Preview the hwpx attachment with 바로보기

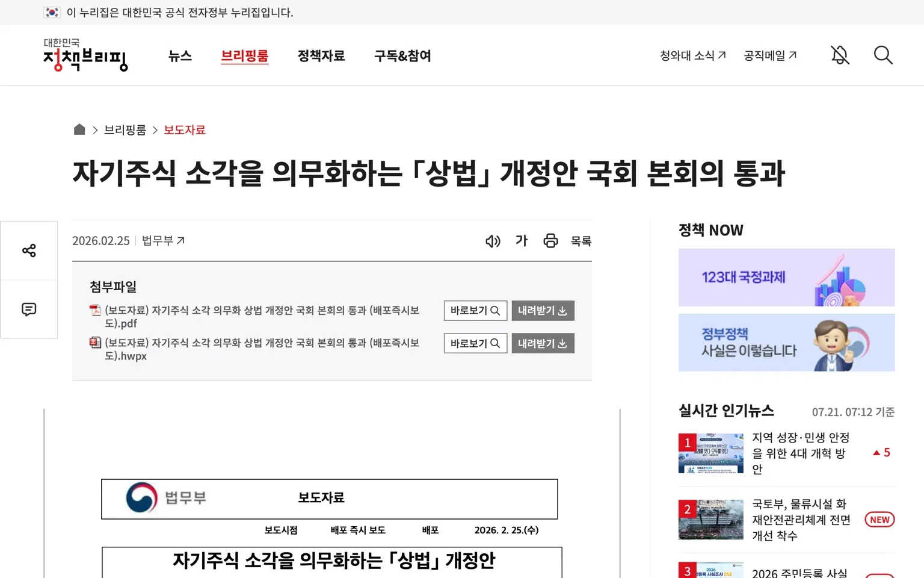[x=475, y=343]
